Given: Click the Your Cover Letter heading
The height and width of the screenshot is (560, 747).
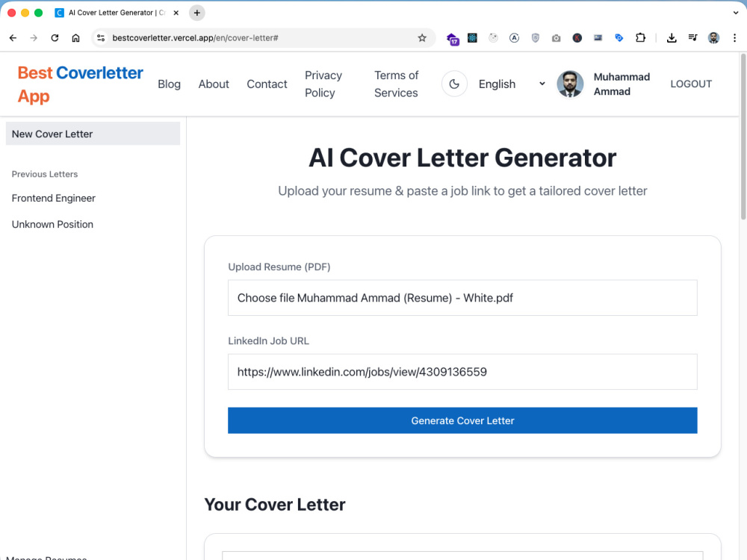Looking at the screenshot, I should pyautogui.click(x=274, y=505).
